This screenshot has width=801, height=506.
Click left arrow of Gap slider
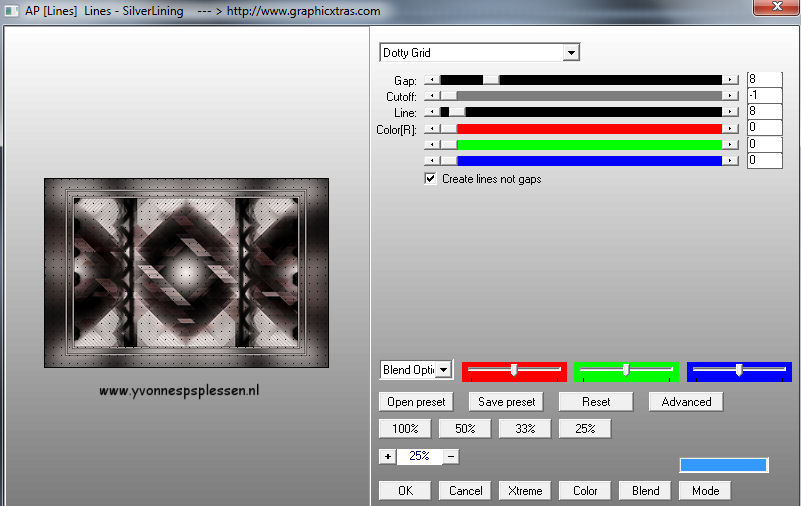coord(432,80)
